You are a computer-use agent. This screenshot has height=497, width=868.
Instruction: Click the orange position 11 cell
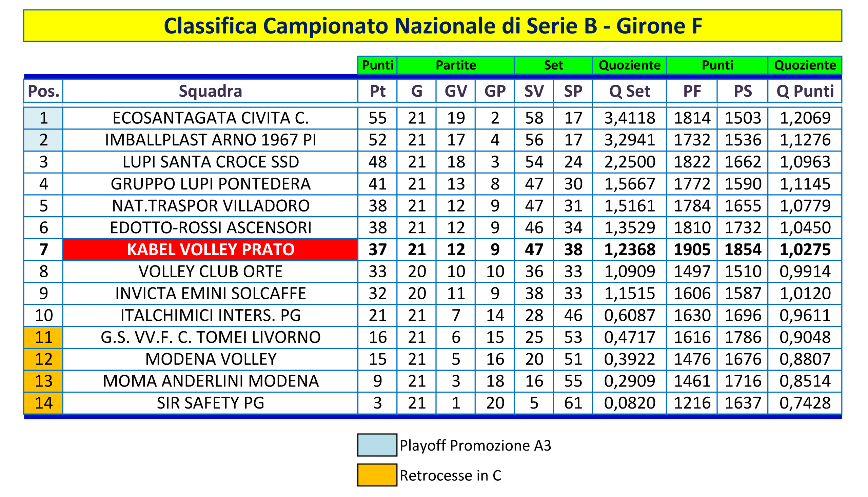43,337
